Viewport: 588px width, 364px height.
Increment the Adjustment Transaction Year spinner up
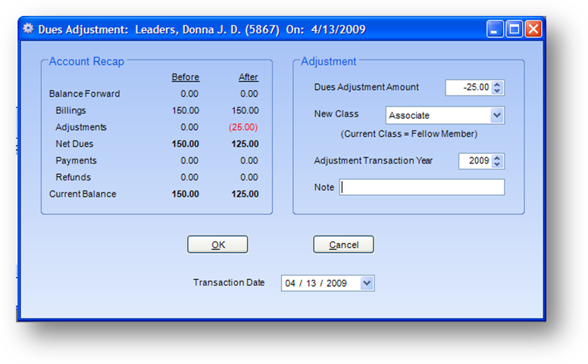pos(497,157)
